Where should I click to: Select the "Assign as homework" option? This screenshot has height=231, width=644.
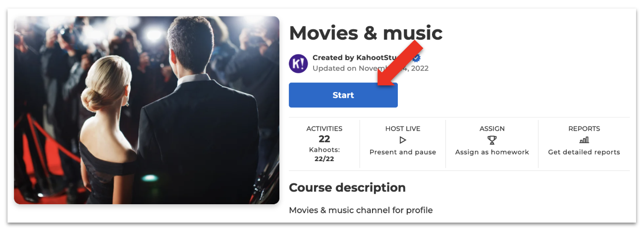click(x=492, y=152)
